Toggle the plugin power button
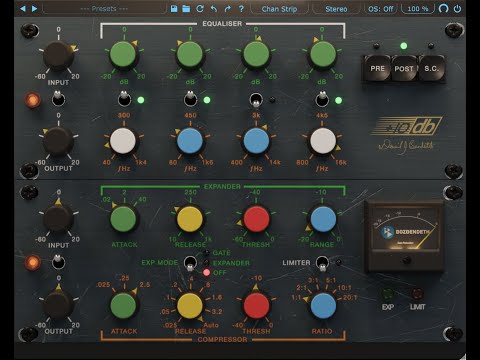Image resolution: width=480 pixels, height=360 pixels. click(458, 9)
